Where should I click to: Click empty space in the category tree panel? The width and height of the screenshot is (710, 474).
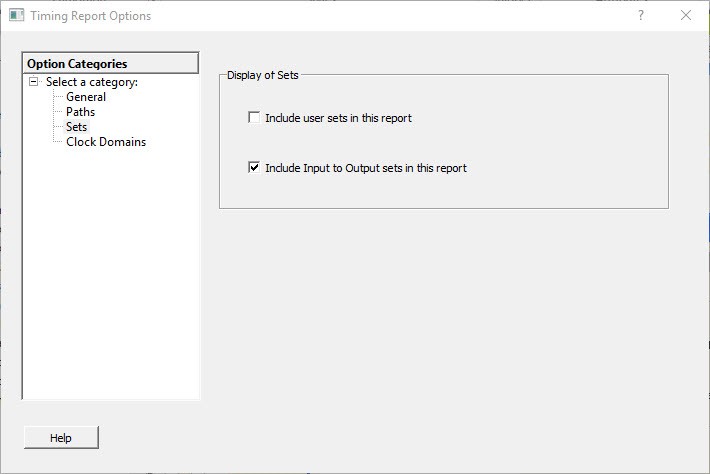110,280
